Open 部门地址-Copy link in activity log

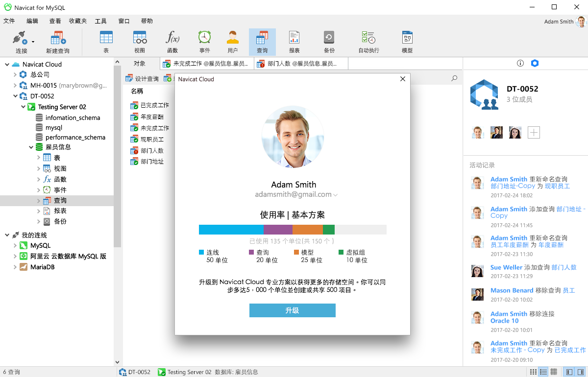513,186
